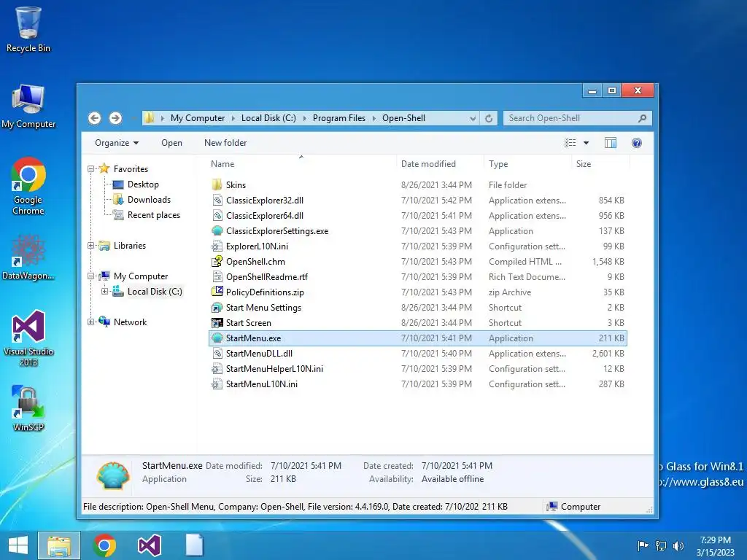Collapse the Favorites tree node
This screenshot has width=747, height=560.
pyautogui.click(x=90, y=169)
